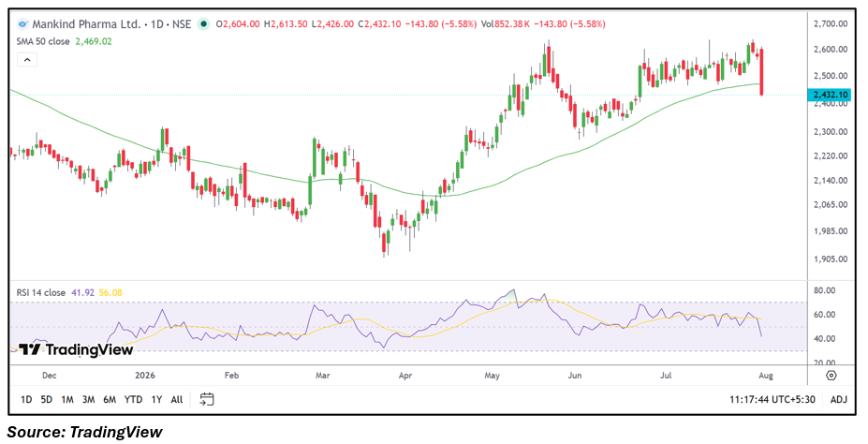Click the 2,300.00 price axis label
Screen dimensions: 868x444
click(x=831, y=132)
